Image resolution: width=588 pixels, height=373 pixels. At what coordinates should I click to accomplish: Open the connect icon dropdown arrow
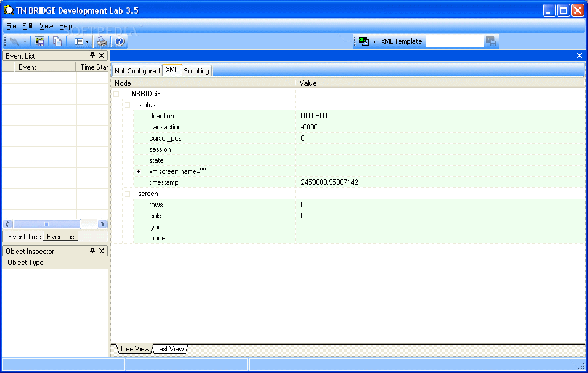pyautogui.click(x=25, y=42)
